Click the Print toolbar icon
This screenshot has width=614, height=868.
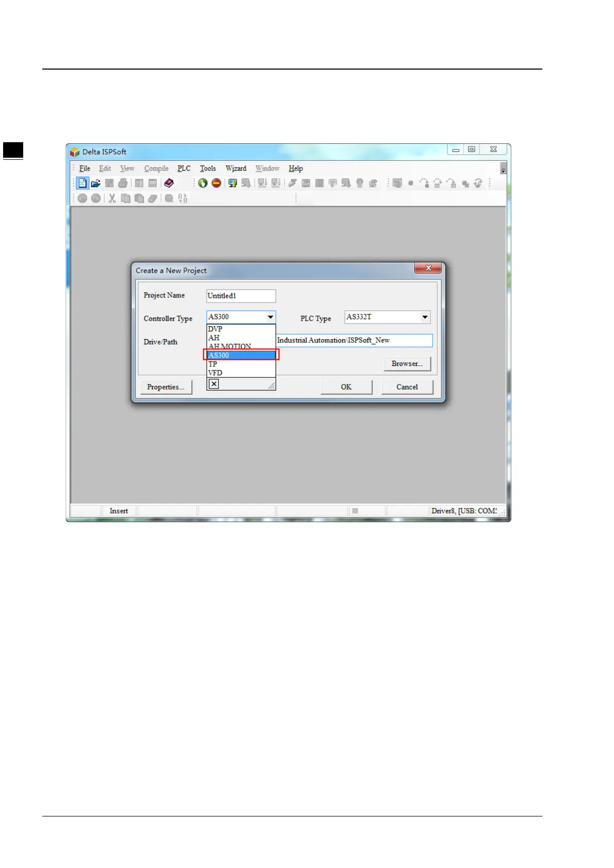tap(123, 183)
